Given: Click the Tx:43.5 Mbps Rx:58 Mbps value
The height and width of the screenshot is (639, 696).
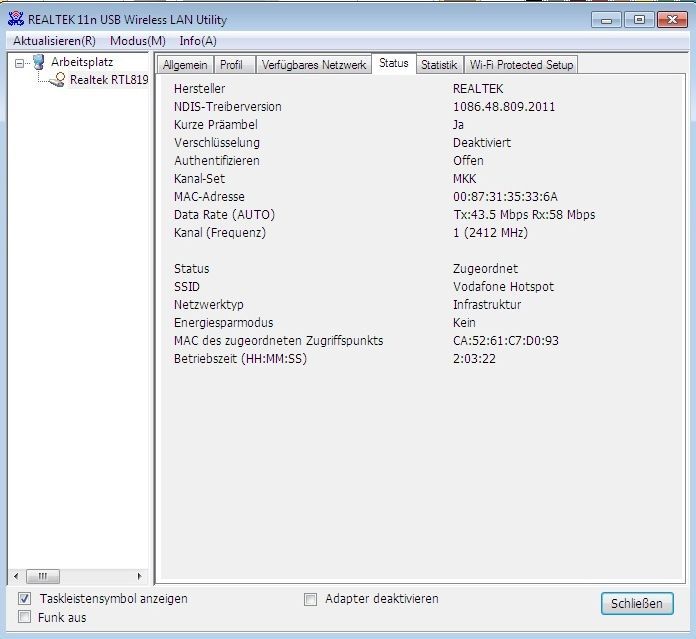Looking at the screenshot, I should [524, 215].
